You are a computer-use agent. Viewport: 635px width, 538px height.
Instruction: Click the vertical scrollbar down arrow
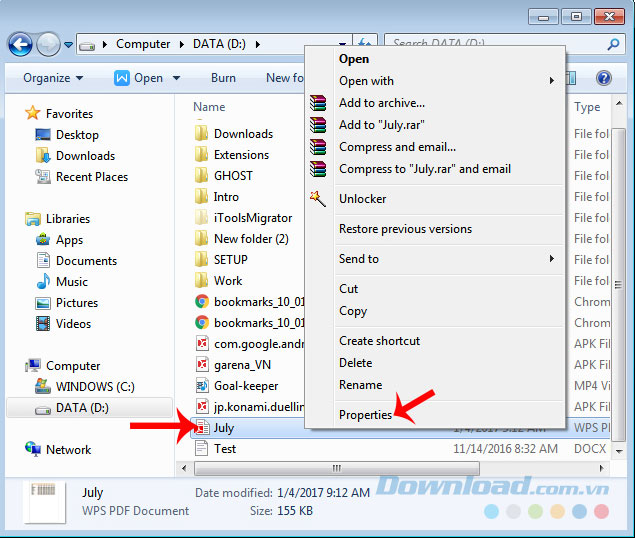619,451
